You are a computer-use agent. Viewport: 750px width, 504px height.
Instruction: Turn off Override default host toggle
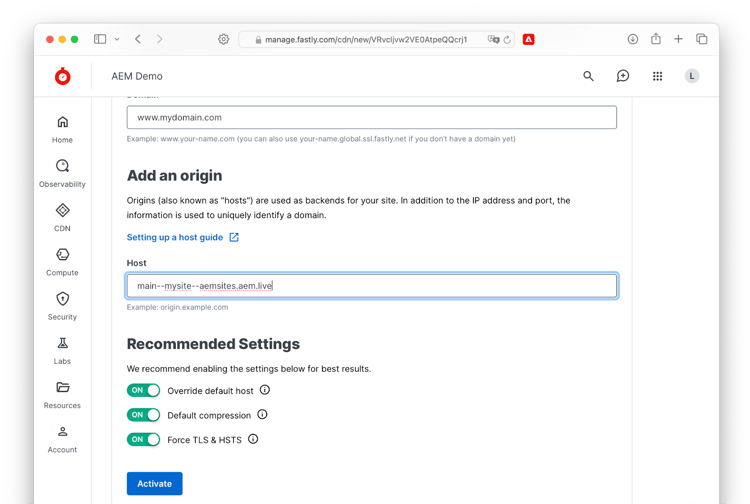coord(143,390)
